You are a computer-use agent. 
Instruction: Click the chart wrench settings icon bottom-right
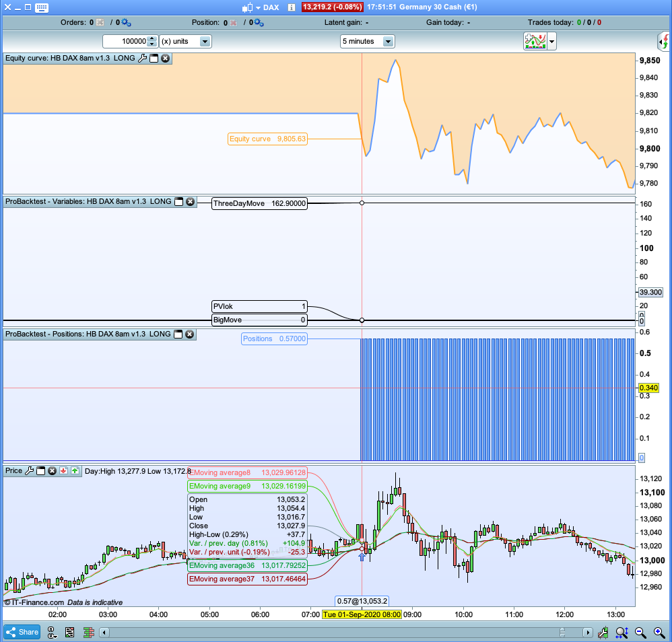pos(603,632)
